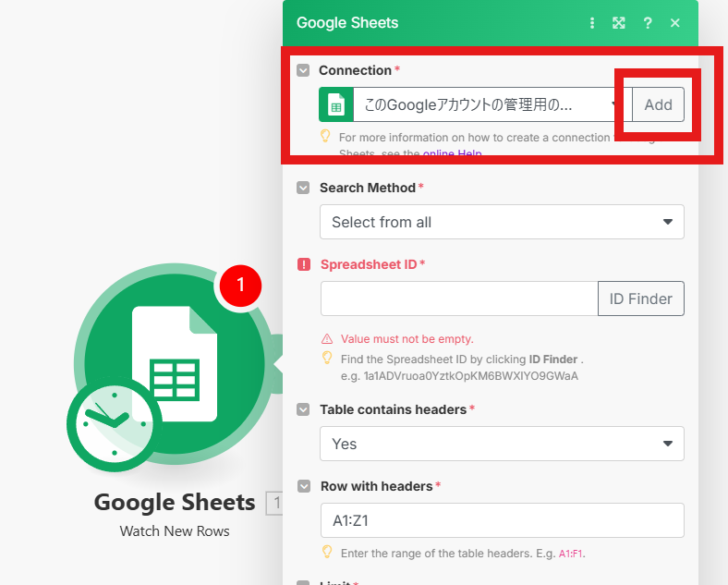Click the Spreadsheet ID error indicator icon
Viewport: 728px width, 585px height.
tap(304, 264)
